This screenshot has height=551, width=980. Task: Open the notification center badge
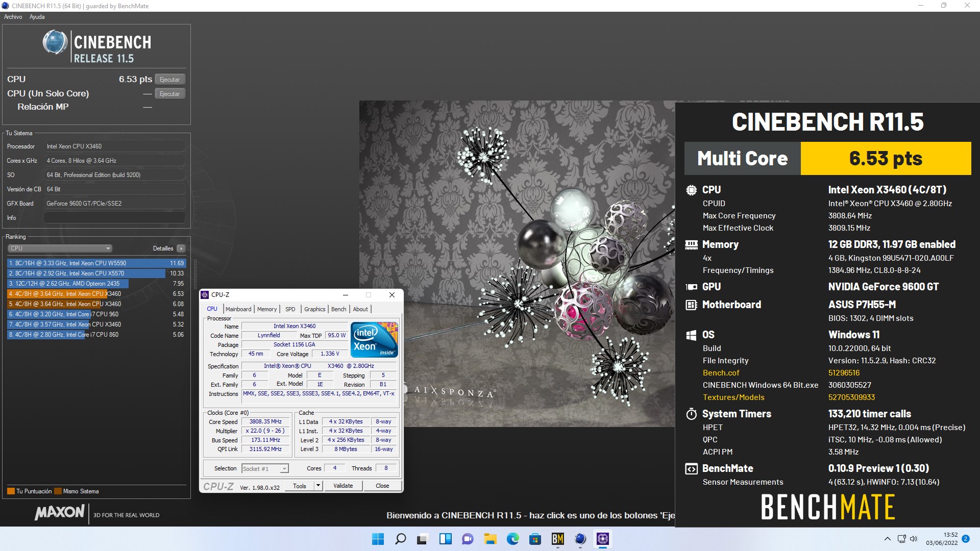[x=966, y=539]
